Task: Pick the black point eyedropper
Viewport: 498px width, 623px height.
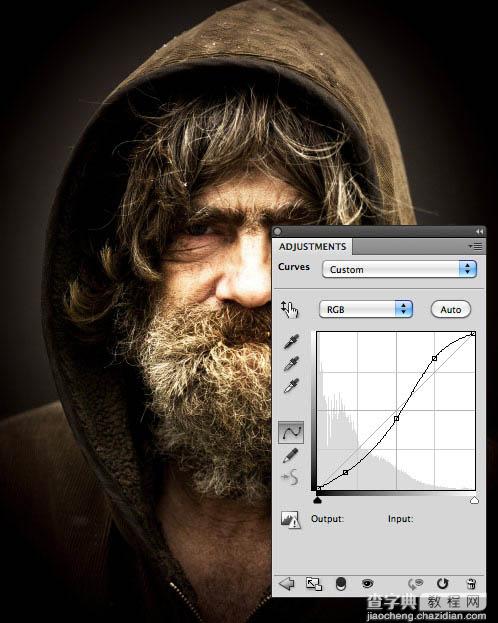Action: coord(291,341)
